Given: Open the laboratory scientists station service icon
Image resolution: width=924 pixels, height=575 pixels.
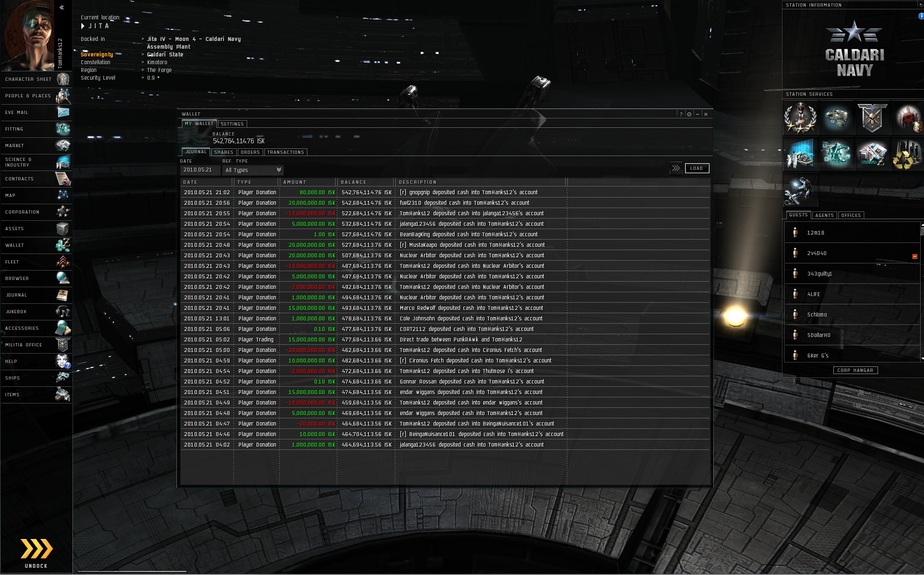Looking at the screenshot, I should pyautogui.click(x=800, y=154).
